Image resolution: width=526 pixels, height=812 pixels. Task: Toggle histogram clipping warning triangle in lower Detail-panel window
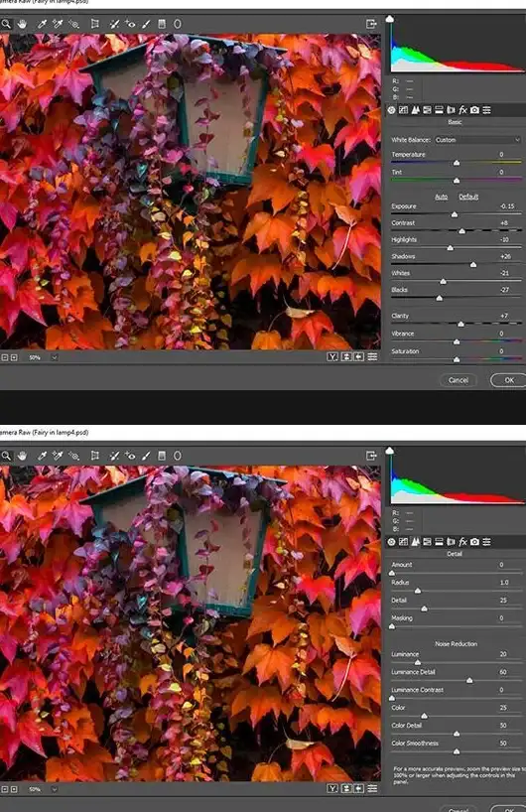point(390,451)
